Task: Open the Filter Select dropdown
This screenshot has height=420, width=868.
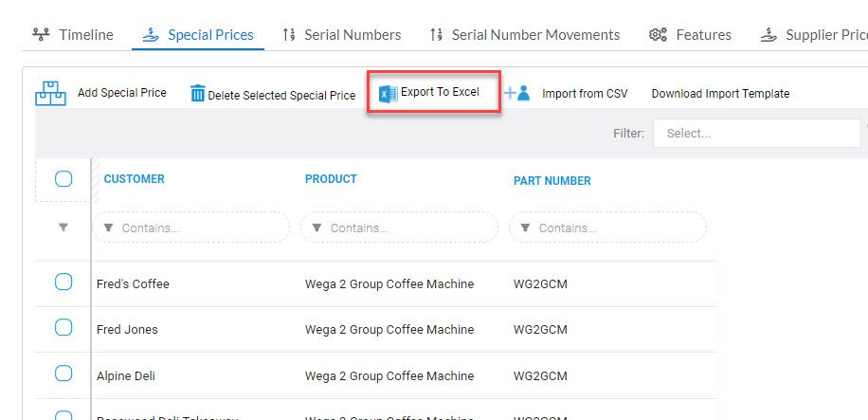Action: 757,134
